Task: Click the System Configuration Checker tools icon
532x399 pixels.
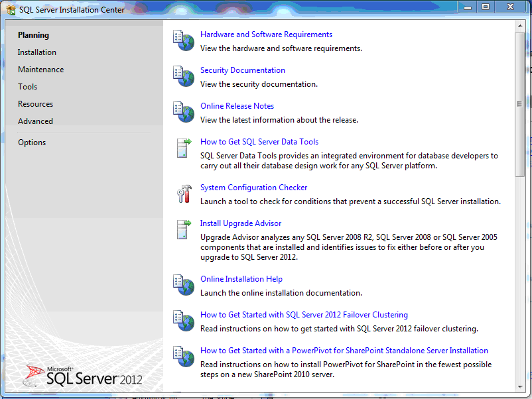Action: [183, 194]
